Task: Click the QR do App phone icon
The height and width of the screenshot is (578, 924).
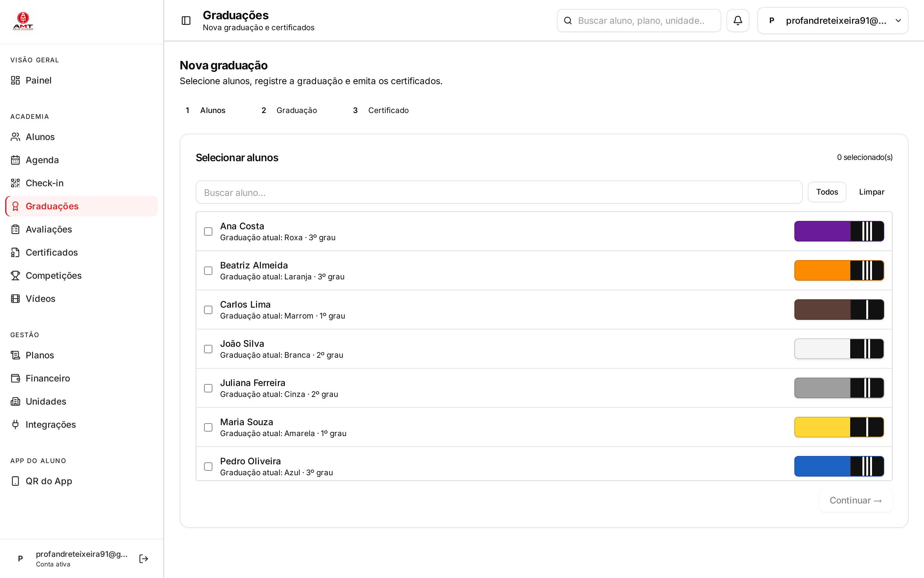Action: click(x=15, y=481)
